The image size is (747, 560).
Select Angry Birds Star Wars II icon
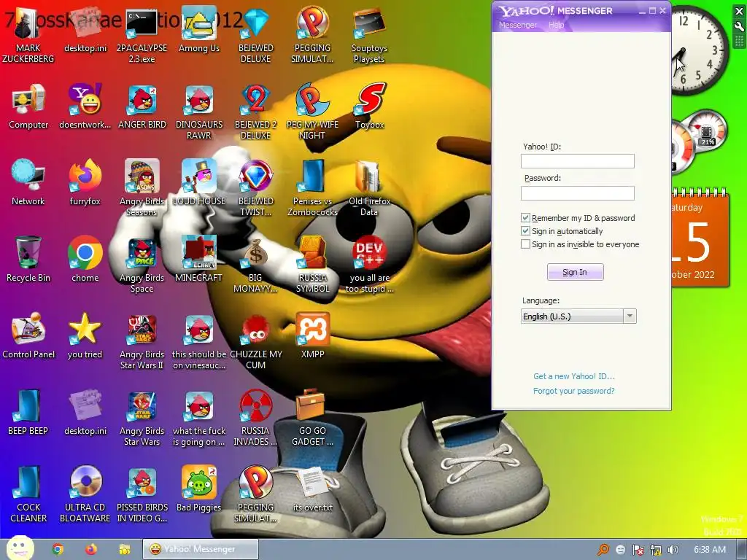(x=142, y=341)
